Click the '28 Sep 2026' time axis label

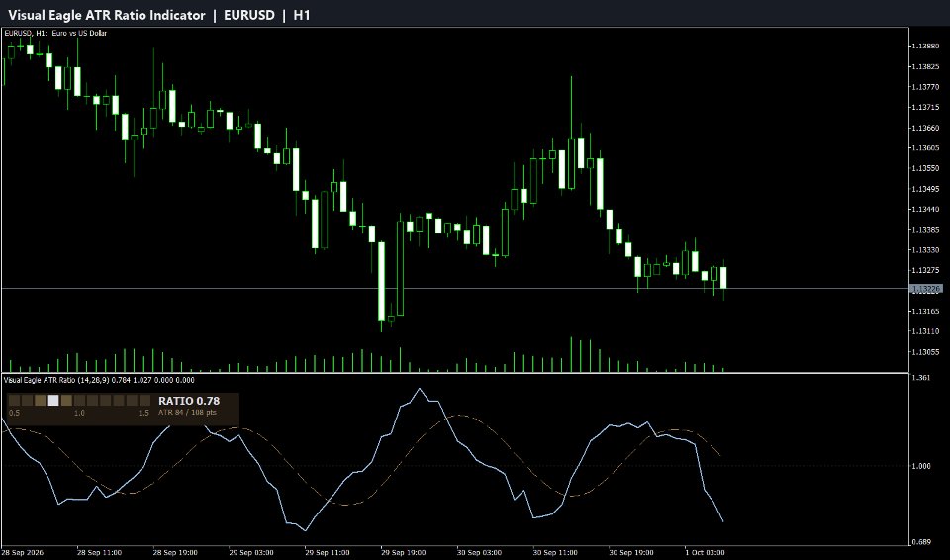point(21,553)
